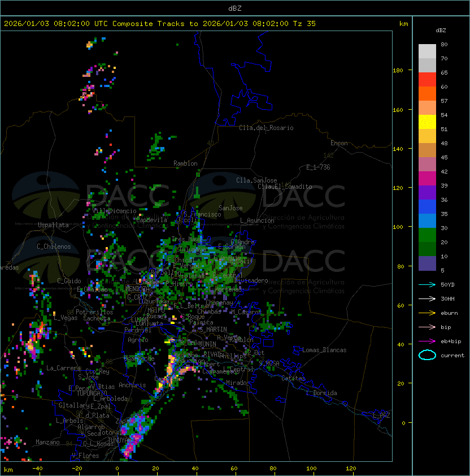The width and height of the screenshot is (470, 476).
Task: Click the 'TUPUNGATO' map label
Action: point(92,393)
